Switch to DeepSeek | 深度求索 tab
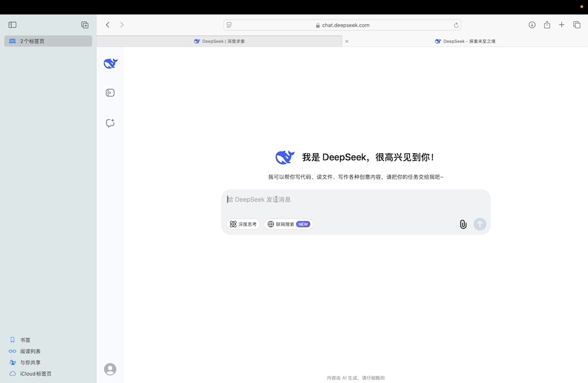This screenshot has width=588, height=383. tap(220, 41)
